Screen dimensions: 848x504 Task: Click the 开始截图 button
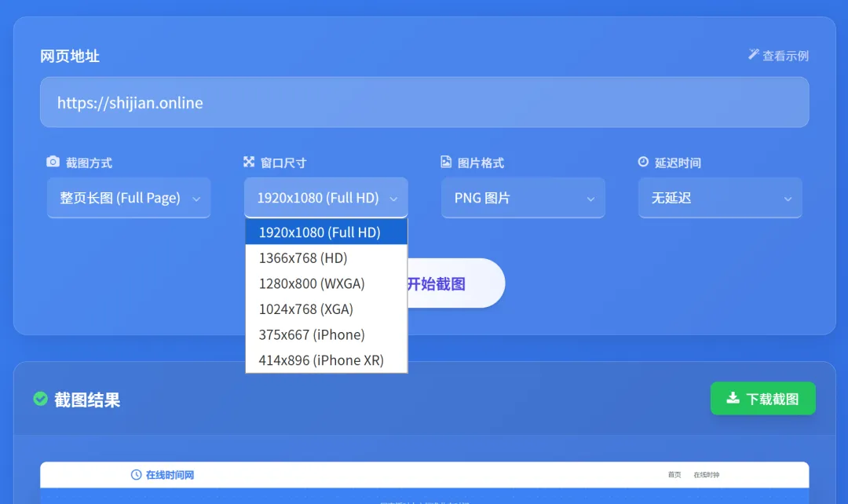click(x=455, y=283)
